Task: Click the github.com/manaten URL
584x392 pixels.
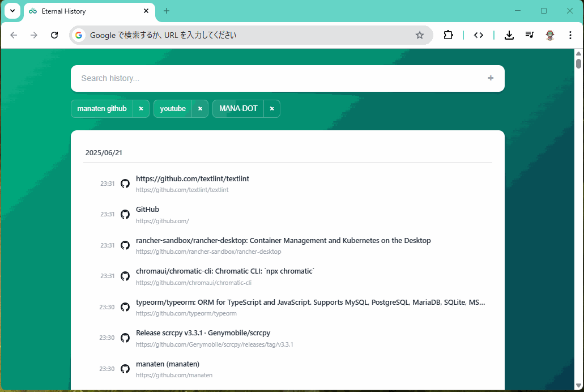Action: 174,375
